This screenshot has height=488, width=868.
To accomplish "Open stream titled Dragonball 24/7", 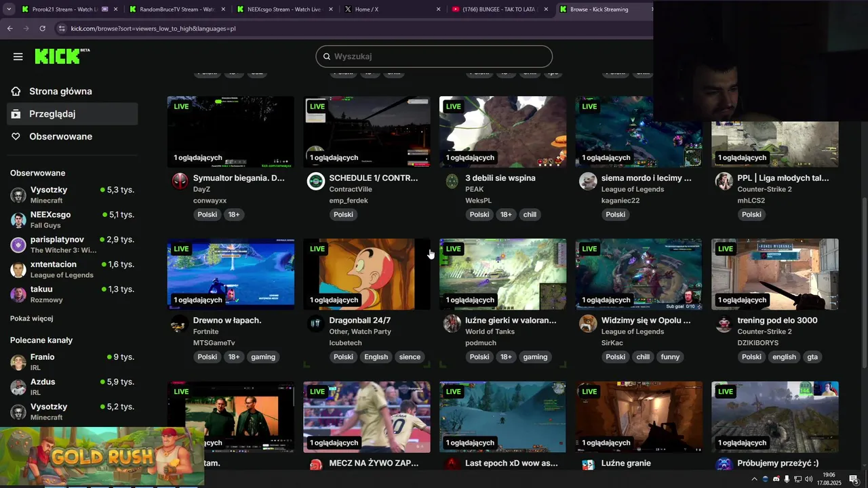I will (360, 321).
